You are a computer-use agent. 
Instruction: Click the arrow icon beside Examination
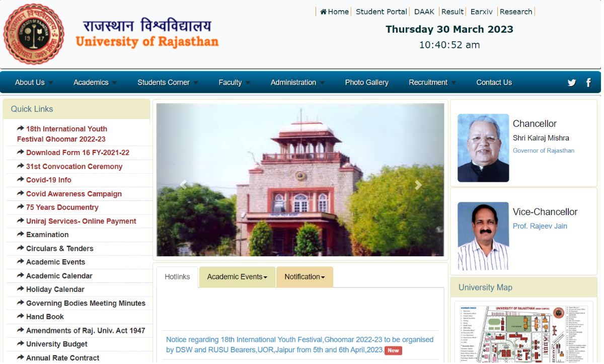[21, 234]
